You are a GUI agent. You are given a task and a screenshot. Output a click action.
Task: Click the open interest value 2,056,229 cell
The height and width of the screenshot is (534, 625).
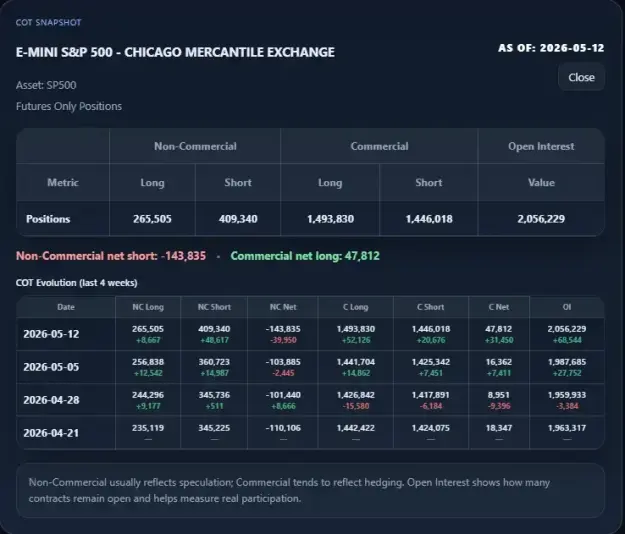(x=541, y=219)
